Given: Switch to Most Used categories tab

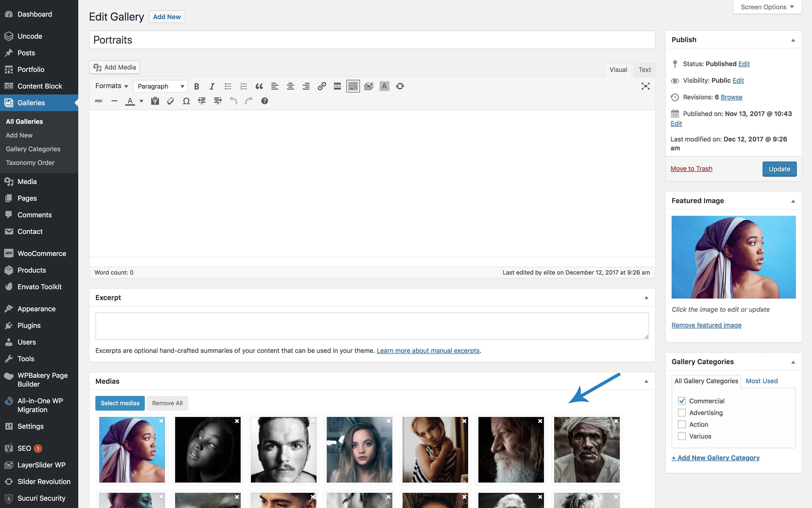Looking at the screenshot, I should tap(761, 381).
